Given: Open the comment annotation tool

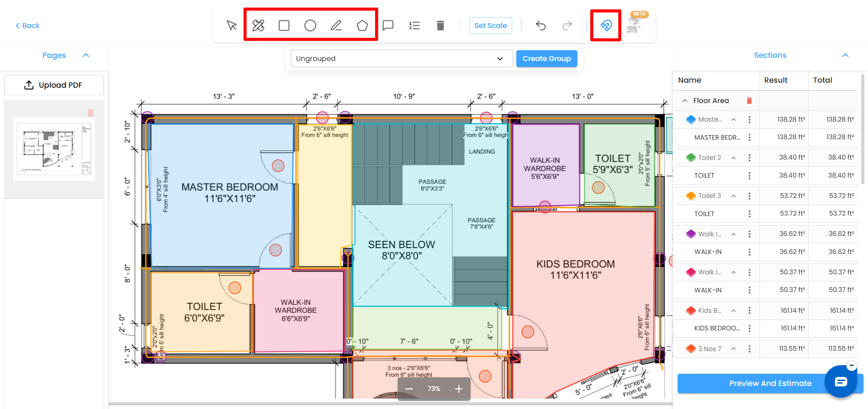Looking at the screenshot, I should [x=388, y=25].
